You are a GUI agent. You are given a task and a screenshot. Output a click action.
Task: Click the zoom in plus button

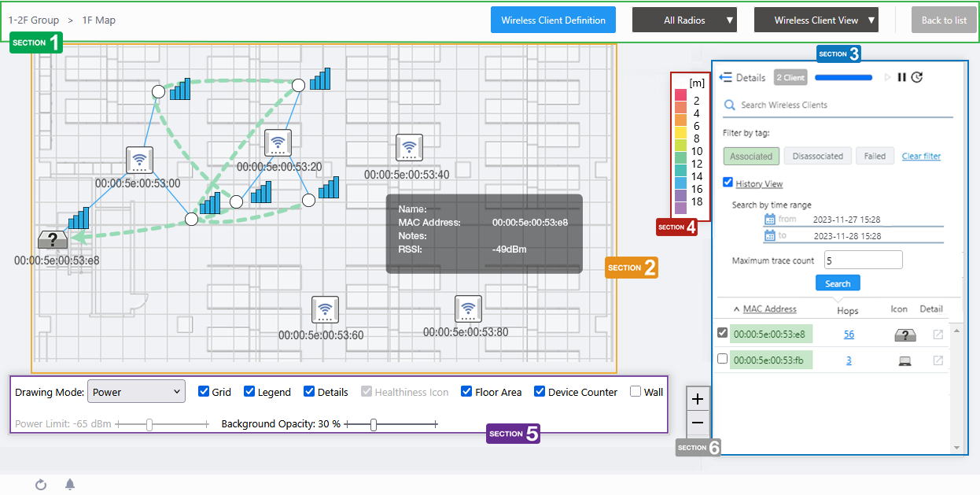point(698,399)
